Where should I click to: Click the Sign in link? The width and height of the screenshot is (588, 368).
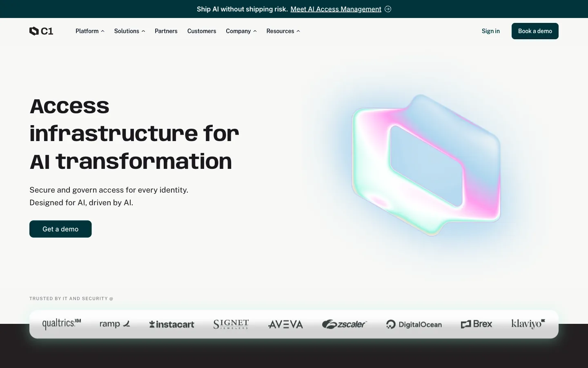(x=491, y=31)
